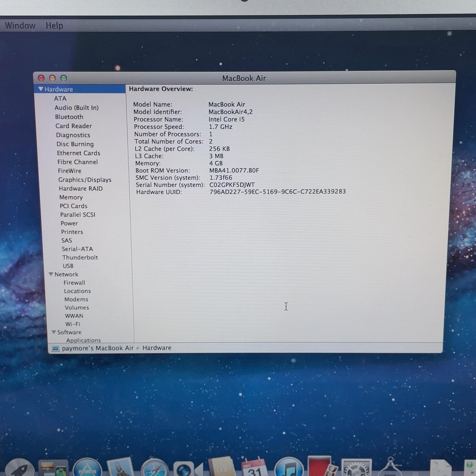The image size is (476, 476).
Task: Open Address Book icon in Dock
Action: click(x=222, y=467)
